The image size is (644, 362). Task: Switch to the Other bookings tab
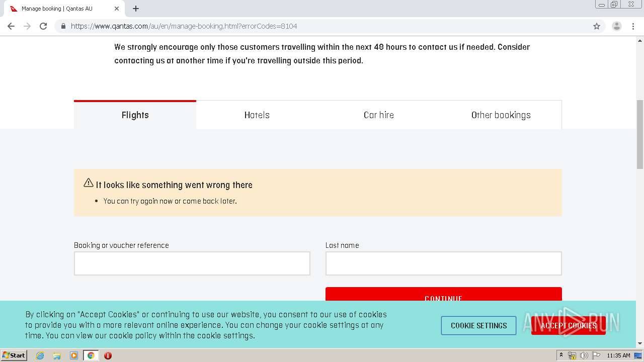click(x=501, y=115)
